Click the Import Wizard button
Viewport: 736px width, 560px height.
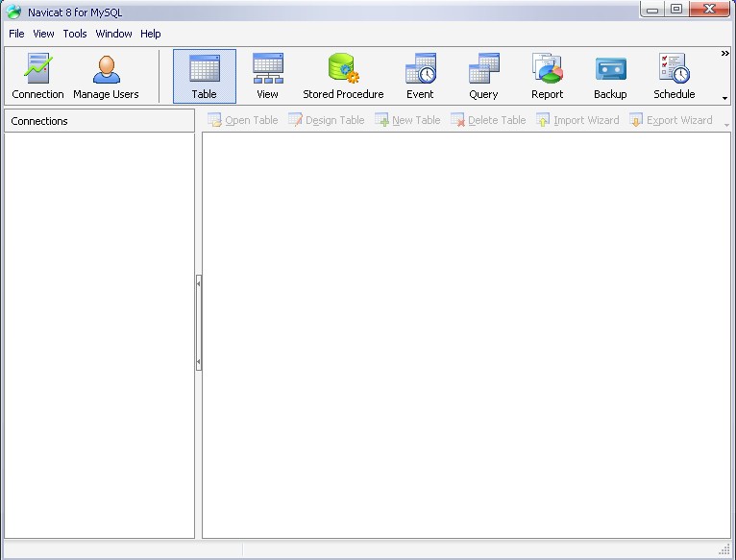pos(577,120)
